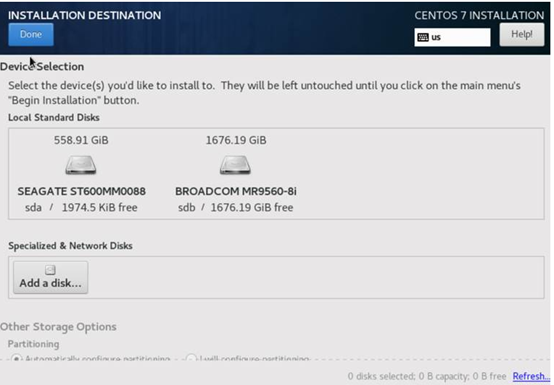Screen dimensions: 554x385
Task: Select the SEAGATE sda disk drive icon
Action: pyautogui.click(x=81, y=165)
